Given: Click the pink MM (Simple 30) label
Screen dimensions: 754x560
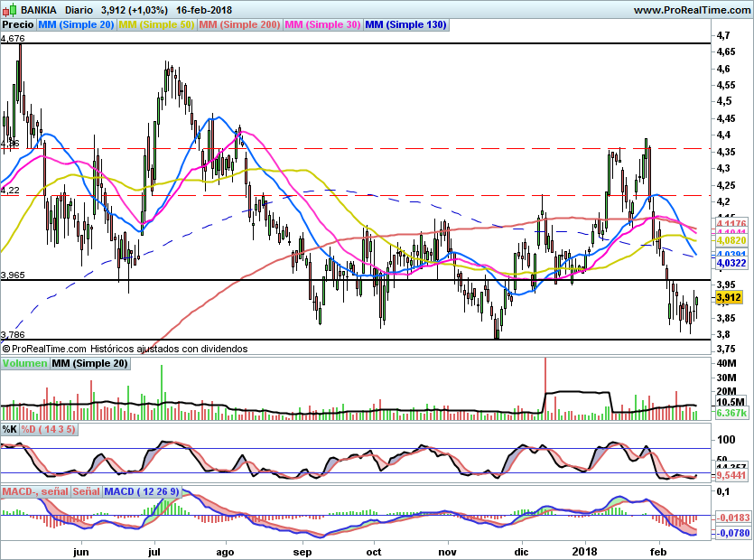Looking at the screenshot, I should [x=322, y=25].
